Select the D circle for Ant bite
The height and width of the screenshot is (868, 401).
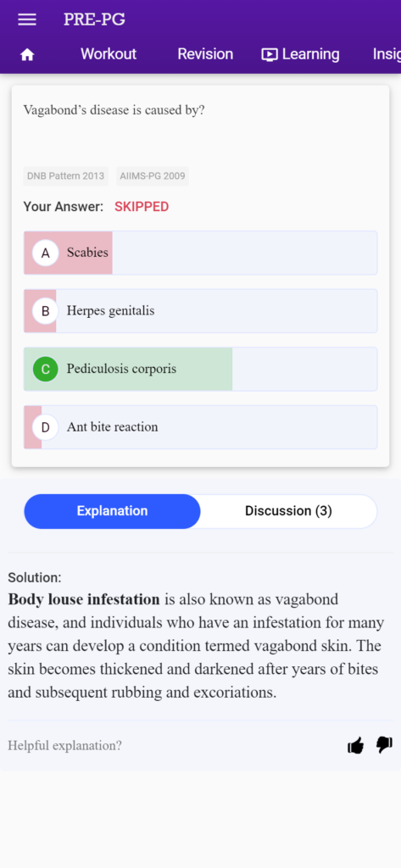coord(46,427)
